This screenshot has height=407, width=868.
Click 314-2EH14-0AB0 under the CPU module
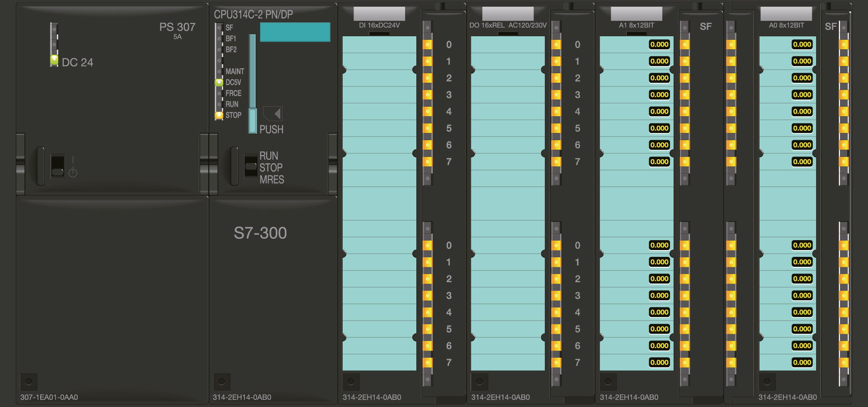click(242, 398)
